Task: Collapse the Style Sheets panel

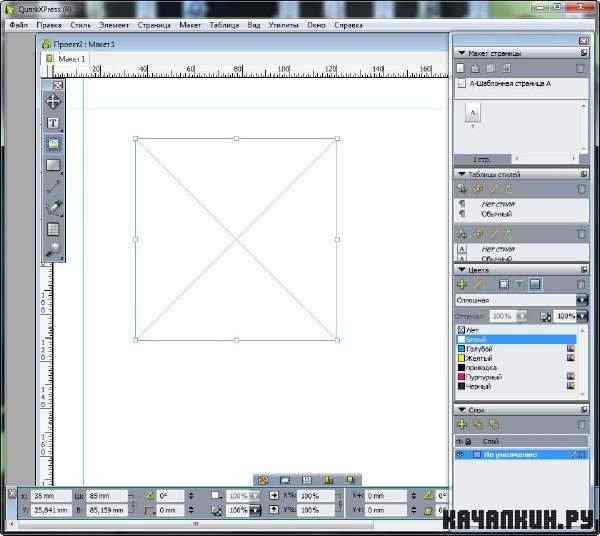Action: [x=462, y=174]
